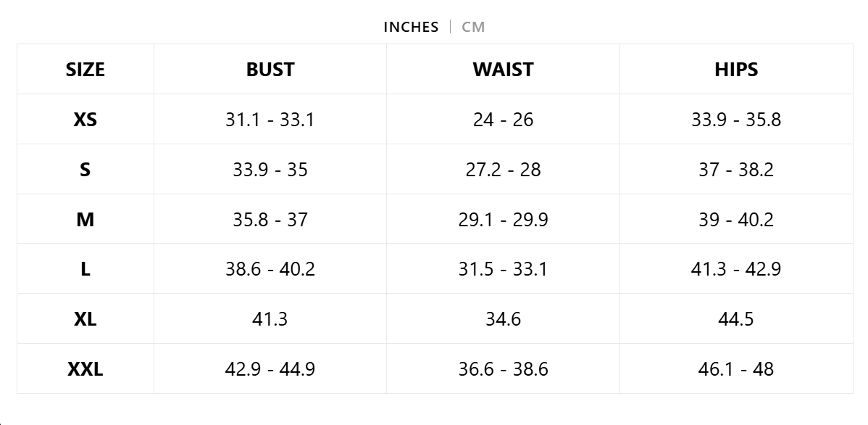Select the XXL size row label
The height and width of the screenshot is (425, 868).
point(85,369)
